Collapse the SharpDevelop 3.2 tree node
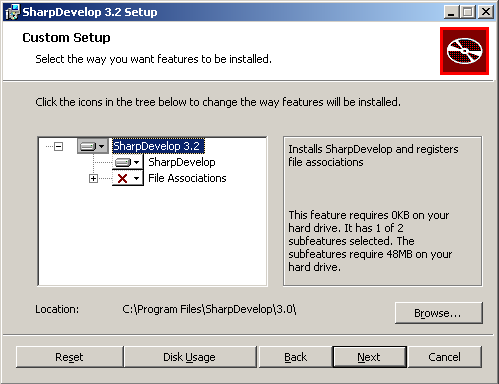Viewport: 499px width, 384px height. tap(59, 146)
